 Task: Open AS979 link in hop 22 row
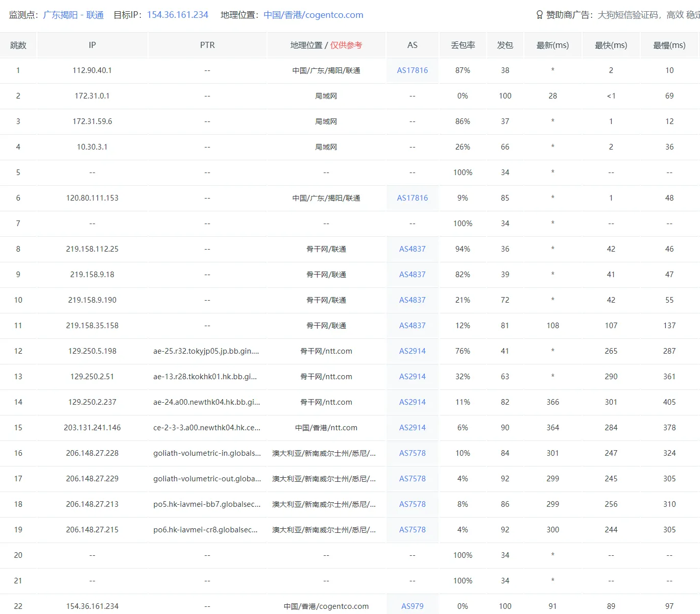point(413,606)
